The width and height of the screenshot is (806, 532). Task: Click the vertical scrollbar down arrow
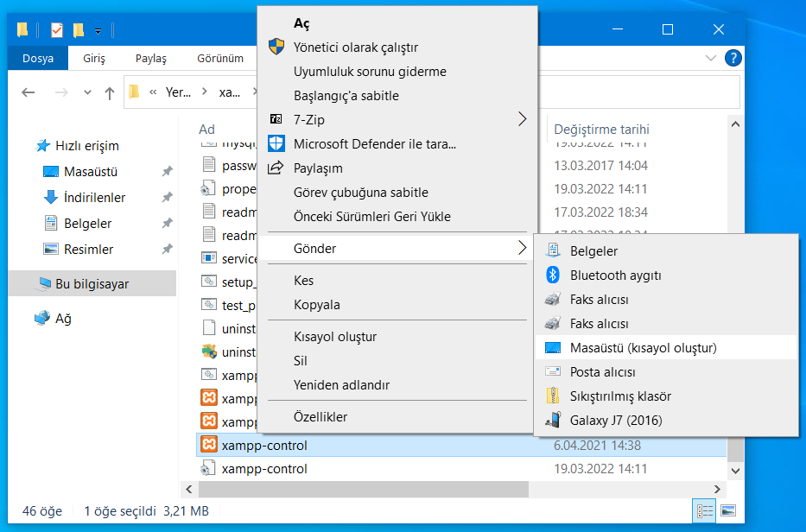pyautogui.click(x=735, y=471)
